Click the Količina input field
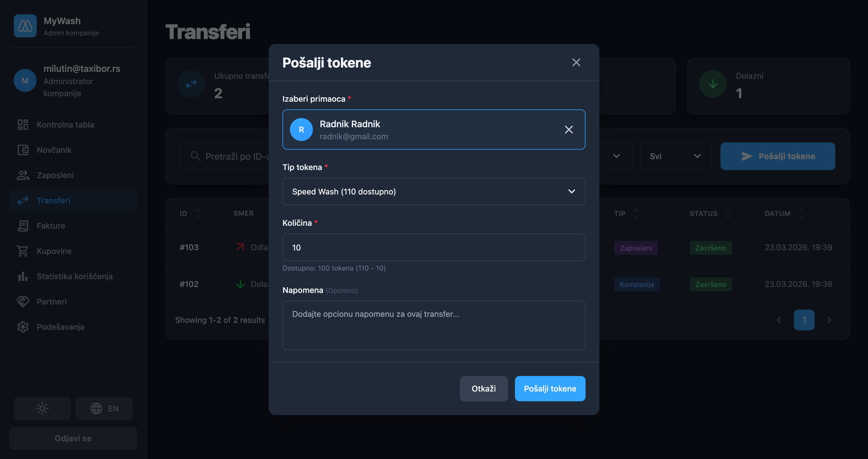 pos(434,248)
